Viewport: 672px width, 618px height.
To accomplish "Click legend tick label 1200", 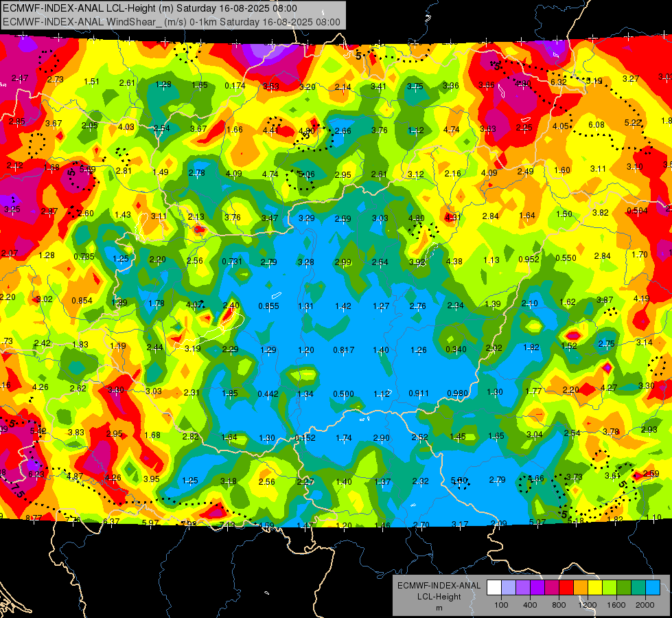I will 587,605.
